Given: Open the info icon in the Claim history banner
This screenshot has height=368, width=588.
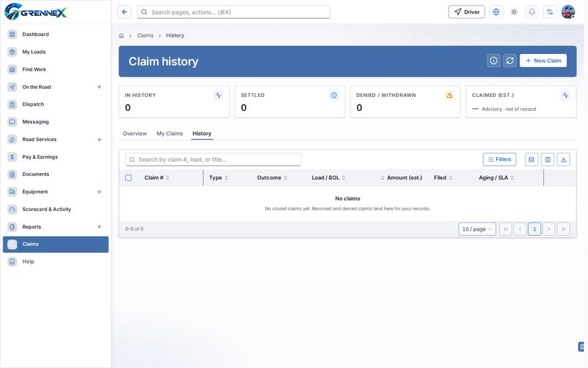Looking at the screenshot, I should [494, 61].
